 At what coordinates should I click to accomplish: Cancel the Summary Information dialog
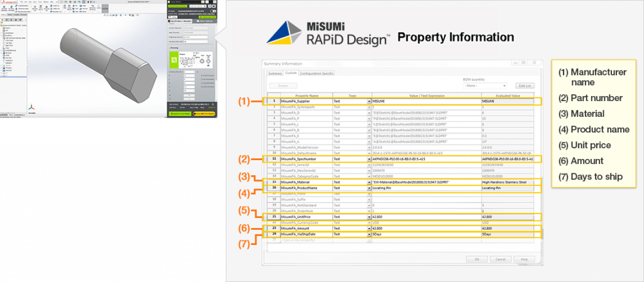pos(500,259)
